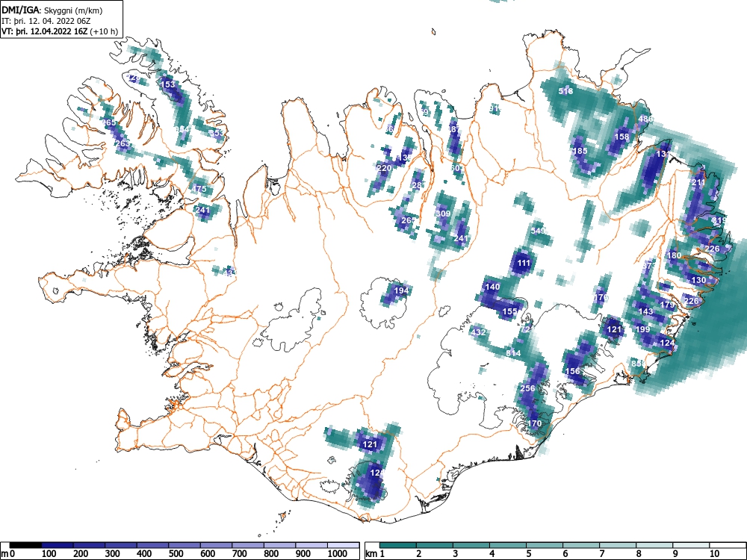Click the 309 visibility value on the map
The image size is (747, 560).
pos(443,214)
